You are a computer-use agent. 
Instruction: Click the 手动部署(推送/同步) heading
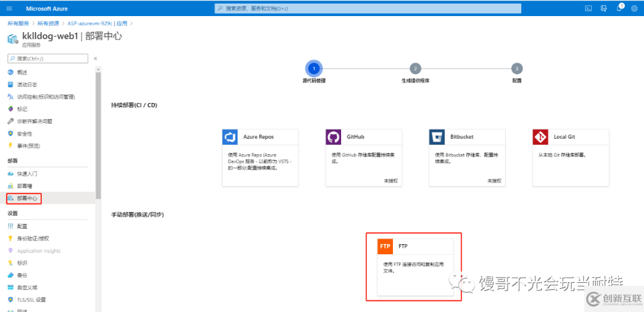[x=138, y=214]
